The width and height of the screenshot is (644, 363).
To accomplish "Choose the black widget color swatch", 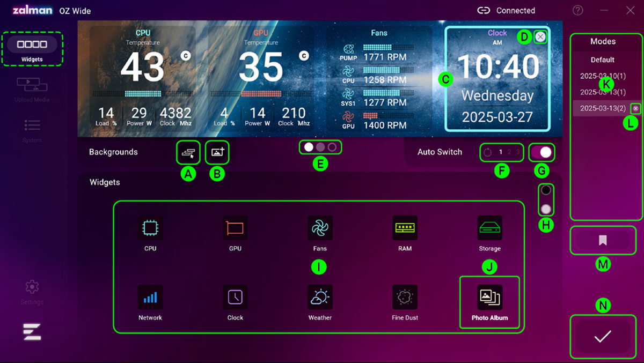I will [x=546, y=190].
